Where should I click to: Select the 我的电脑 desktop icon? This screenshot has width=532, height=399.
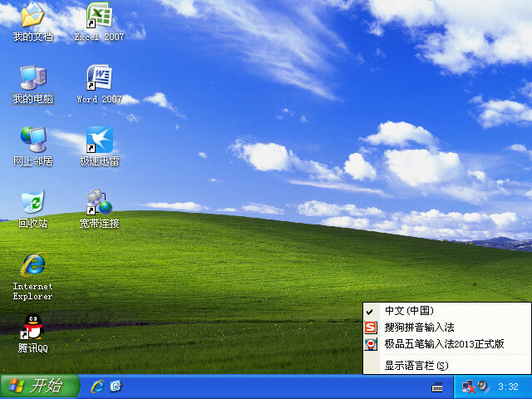[x=33, y=77]
